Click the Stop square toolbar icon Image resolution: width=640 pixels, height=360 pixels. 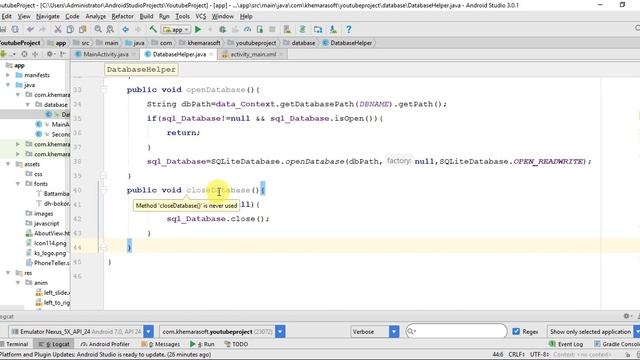click(272, 29)
